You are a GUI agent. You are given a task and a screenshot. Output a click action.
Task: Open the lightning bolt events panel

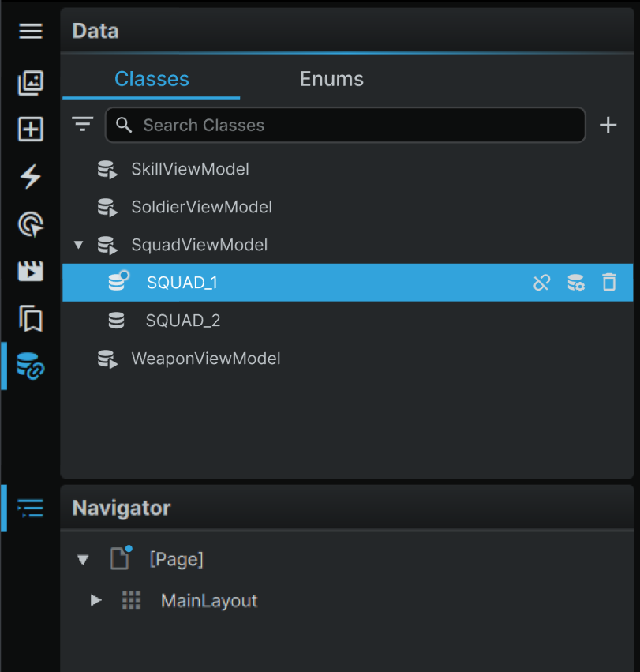(x=31, y=176)
